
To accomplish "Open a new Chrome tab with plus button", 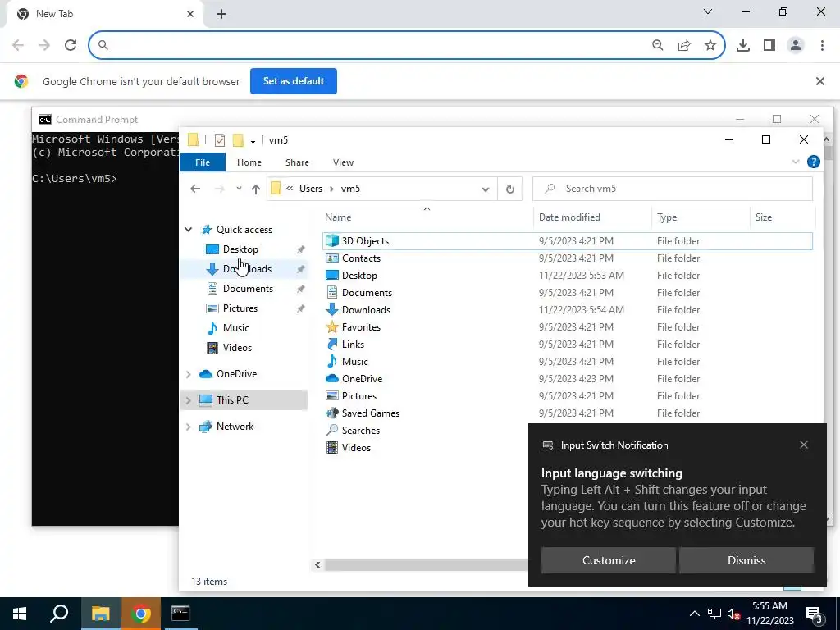I will [221, 14].
